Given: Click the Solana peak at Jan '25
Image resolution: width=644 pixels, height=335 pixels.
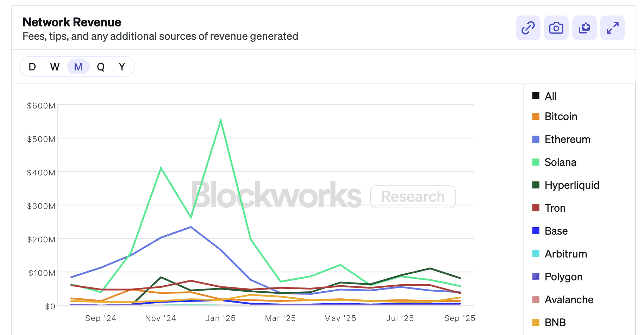Looking at the screenshot, I should click(221, 120).
